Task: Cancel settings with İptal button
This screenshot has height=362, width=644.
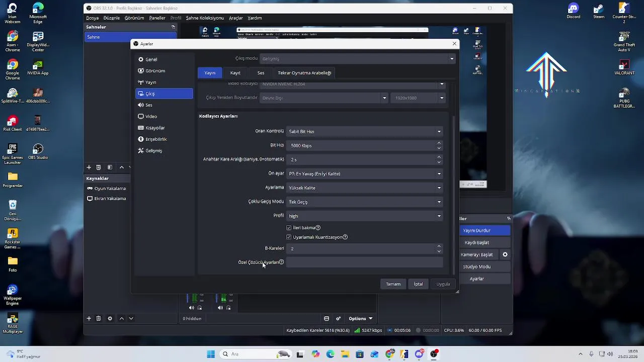Action: [x=418, y=284]
